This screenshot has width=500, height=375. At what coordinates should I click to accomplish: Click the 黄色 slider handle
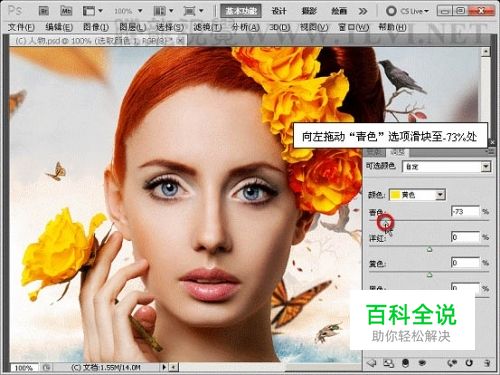tap(430, 275)
